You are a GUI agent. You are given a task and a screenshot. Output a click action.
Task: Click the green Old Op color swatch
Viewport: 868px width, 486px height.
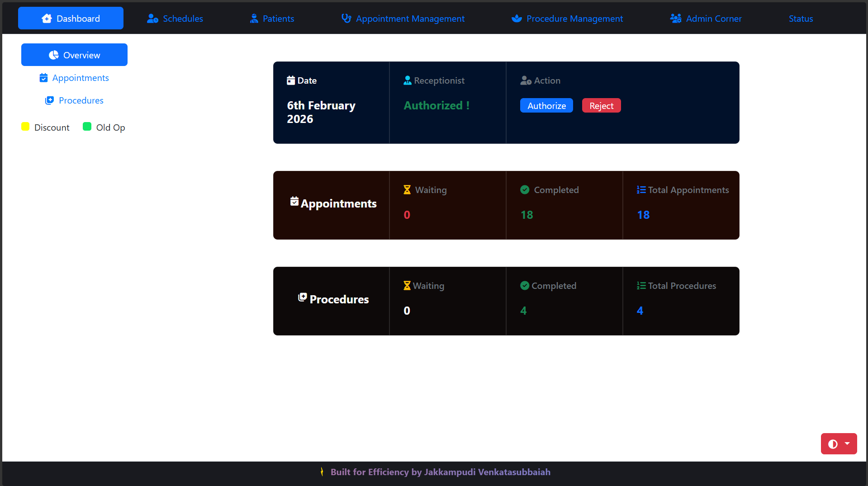pos(87,127)
